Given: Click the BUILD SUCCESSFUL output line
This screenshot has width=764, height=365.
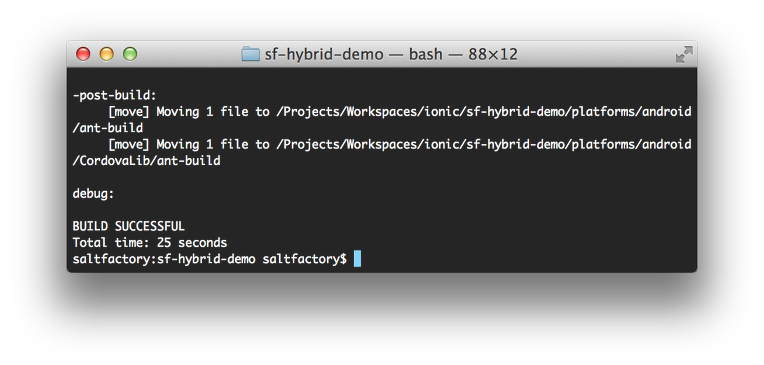Looking at the screenshot, I should coord(129,226).
